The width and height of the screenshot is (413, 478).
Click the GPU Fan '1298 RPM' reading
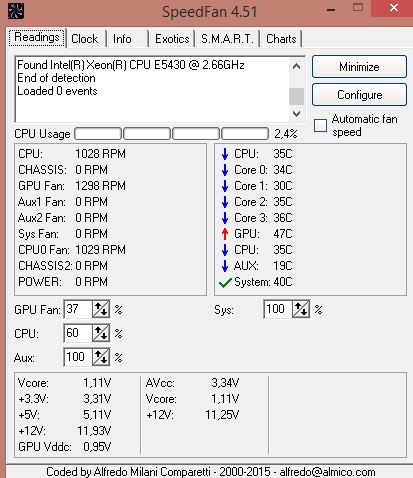pyautogui.click(x=100, y=186)
